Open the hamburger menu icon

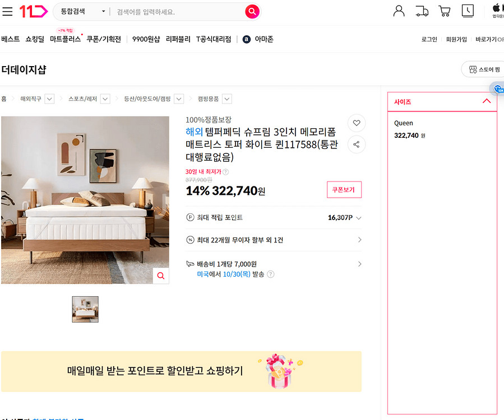point(7,12)
